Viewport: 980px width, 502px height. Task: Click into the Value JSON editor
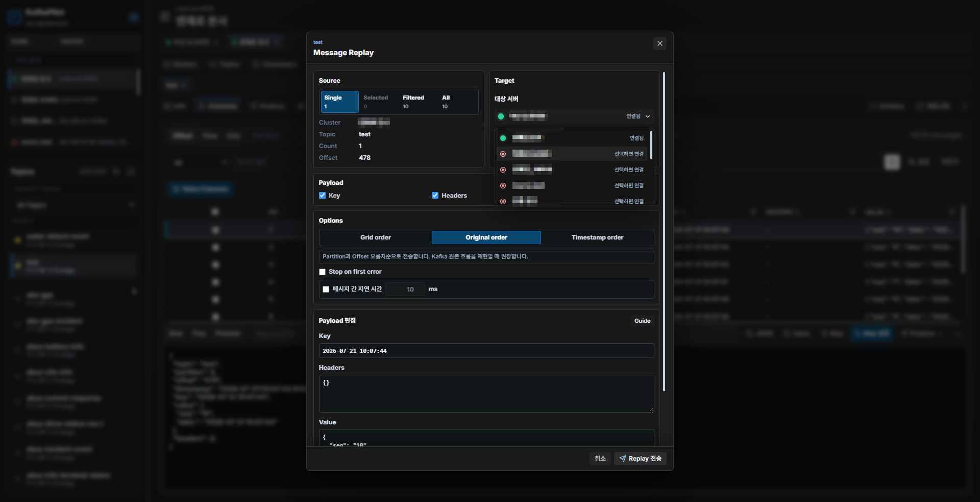[486, 438]
